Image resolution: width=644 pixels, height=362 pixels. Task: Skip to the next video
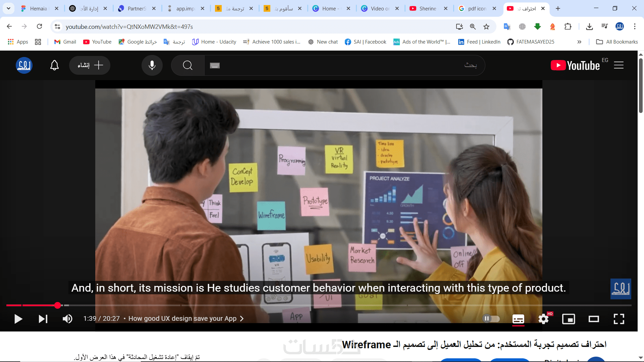pyautogui.click(x=43, y=319)
